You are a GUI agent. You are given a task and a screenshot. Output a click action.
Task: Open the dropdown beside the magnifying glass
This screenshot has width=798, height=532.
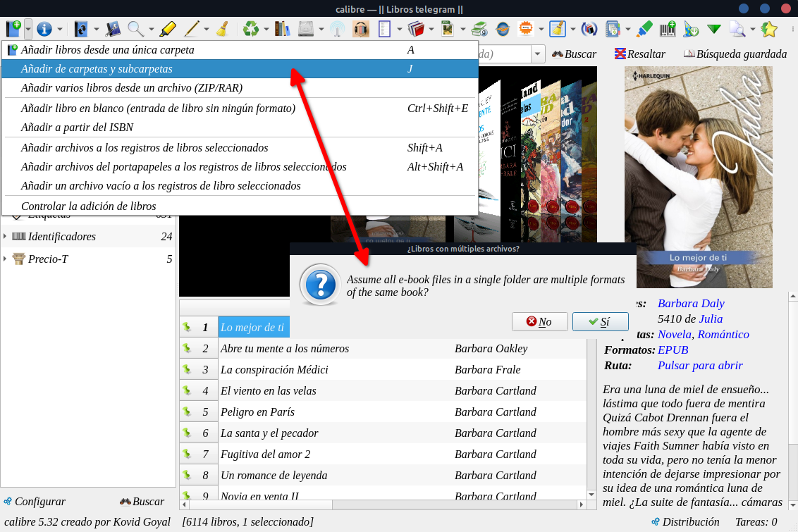tap(151, 29)
